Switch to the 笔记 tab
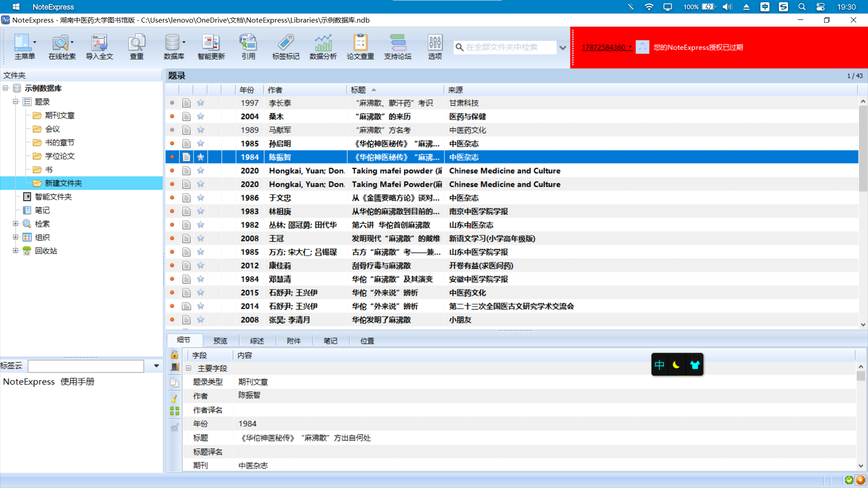 [x=330, y=341]
